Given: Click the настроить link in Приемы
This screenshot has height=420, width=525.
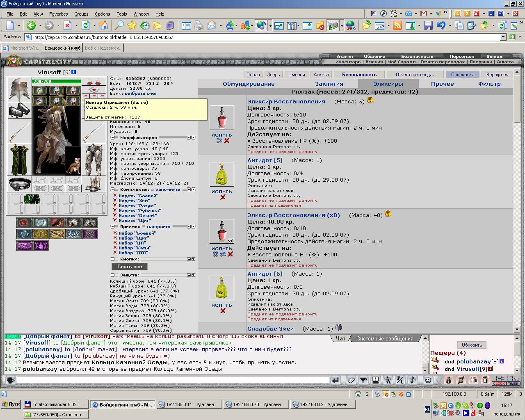Looking at the screenshot, I should click(158, 226).
